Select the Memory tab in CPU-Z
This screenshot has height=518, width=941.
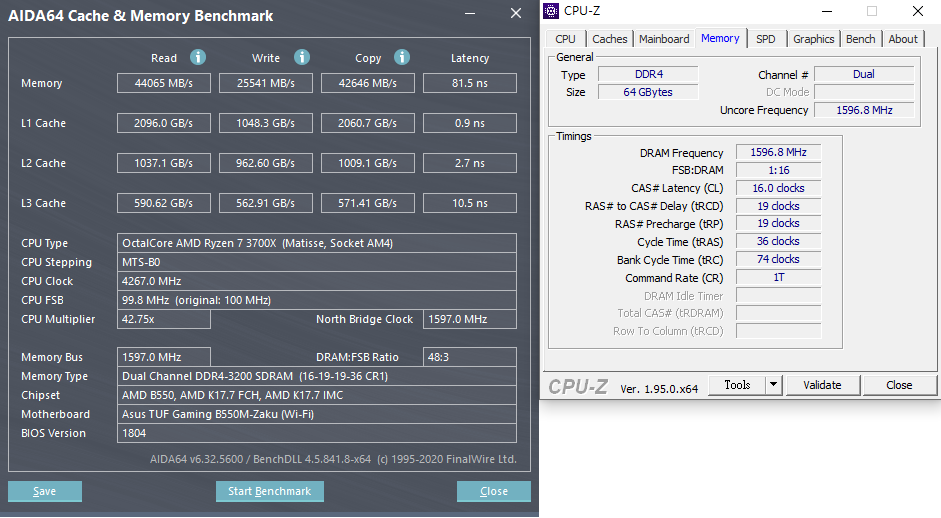click(x=720, y=38)
